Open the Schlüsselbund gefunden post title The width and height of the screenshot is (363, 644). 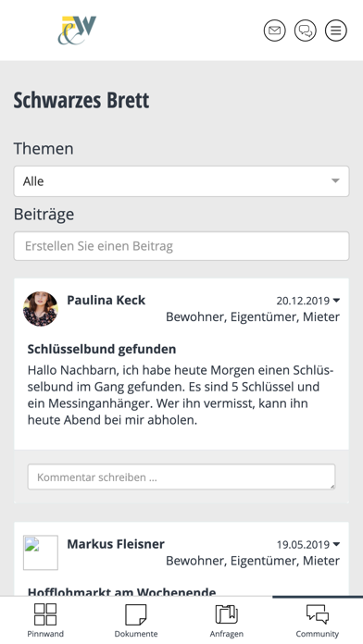(x=102, y=349)
